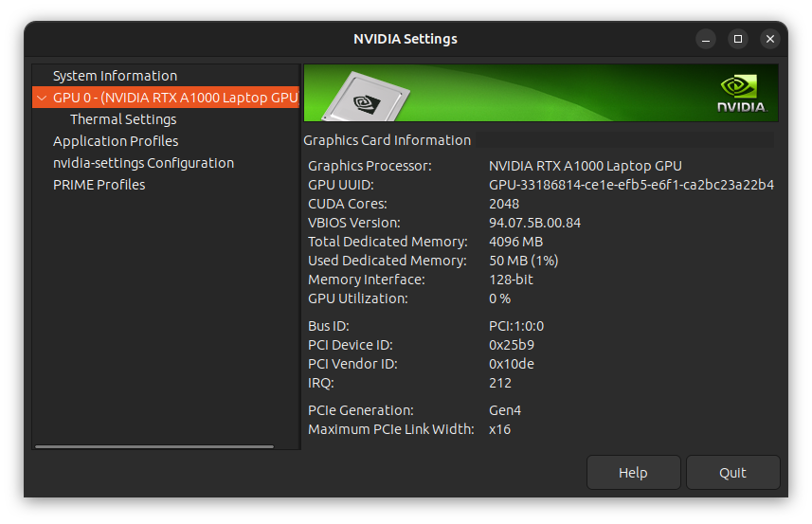The height and width of the screenshot is (524, 812).
Task: Open System Information page
Action: [115, 76]
